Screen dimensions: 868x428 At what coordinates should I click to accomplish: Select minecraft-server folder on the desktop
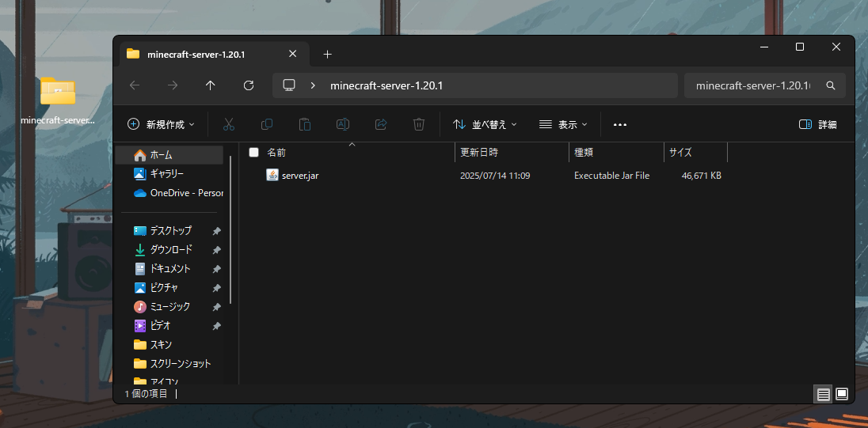point(58,101)
